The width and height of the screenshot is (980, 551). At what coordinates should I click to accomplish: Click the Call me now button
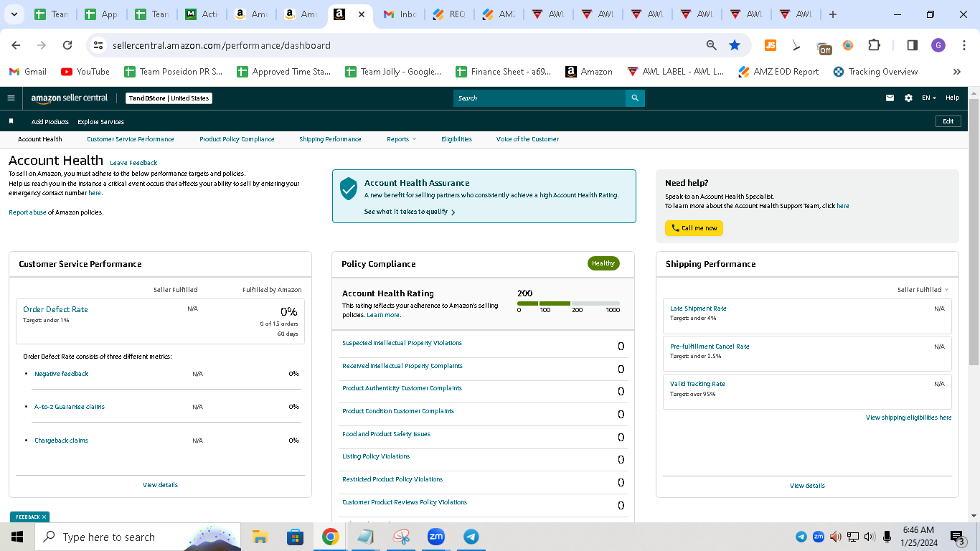[694, 228]
